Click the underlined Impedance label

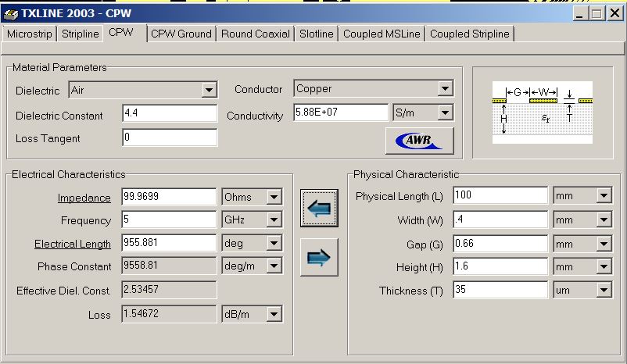point(84,198)
